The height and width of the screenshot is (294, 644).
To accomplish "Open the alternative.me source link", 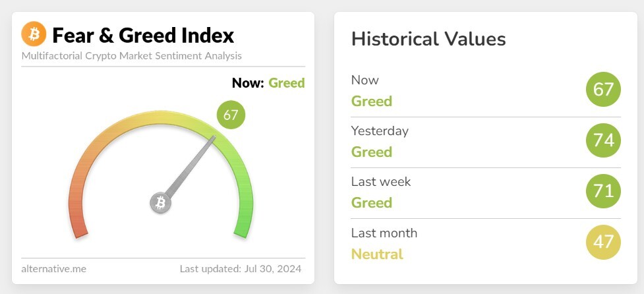I will (54, 269).
